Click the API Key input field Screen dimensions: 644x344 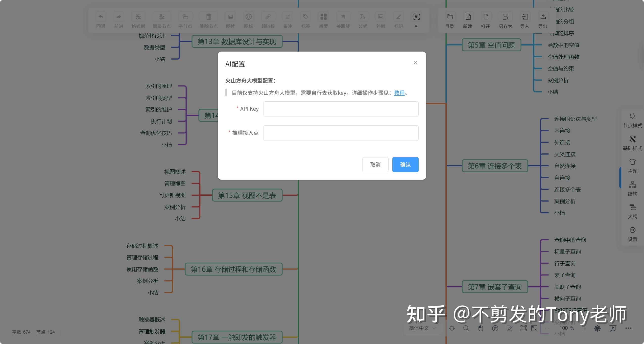pyautogui.click(x=340, y=109)
